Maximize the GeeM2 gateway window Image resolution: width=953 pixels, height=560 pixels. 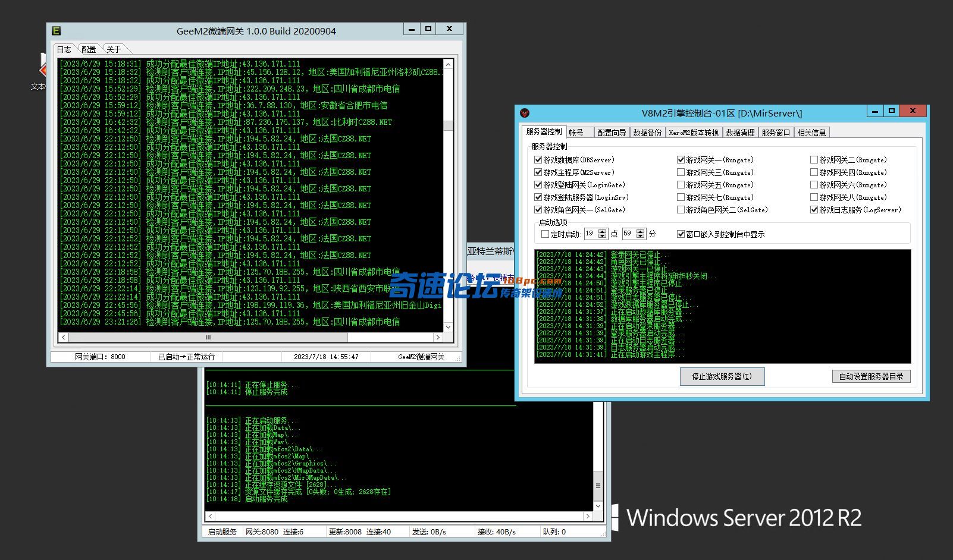coord(428,29)
